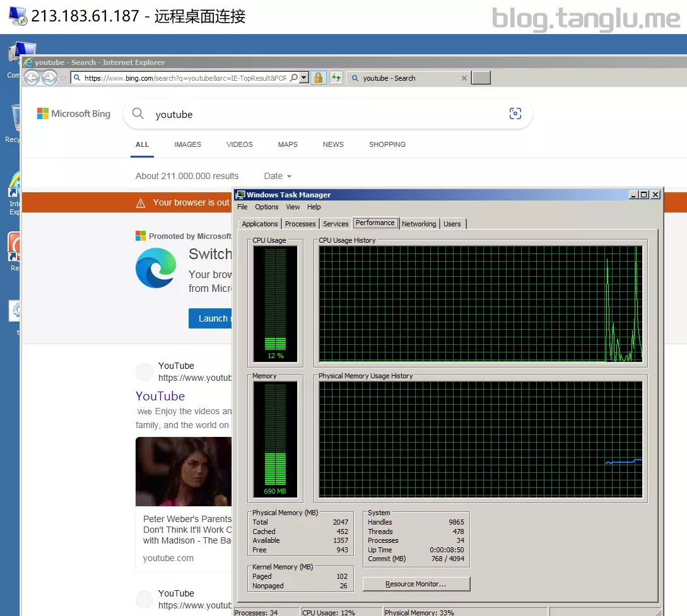Expand the Date filter dropdown

(x=278, y=176)
